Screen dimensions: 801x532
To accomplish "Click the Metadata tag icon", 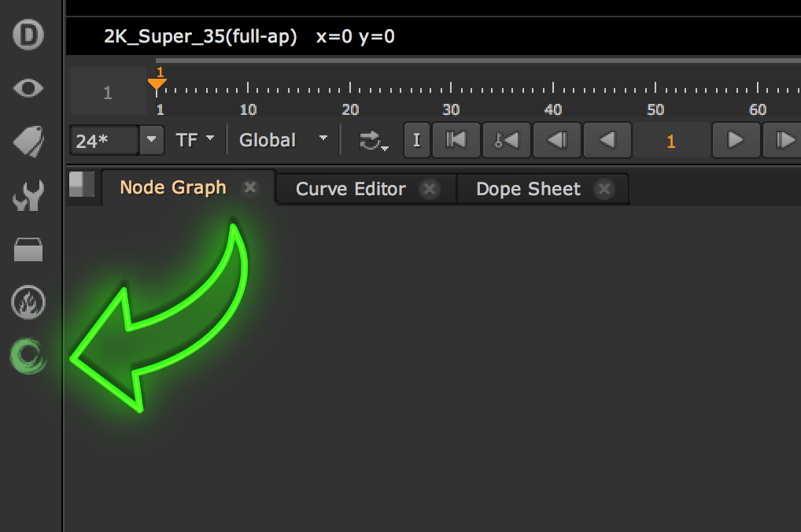I will pos(28,142).
